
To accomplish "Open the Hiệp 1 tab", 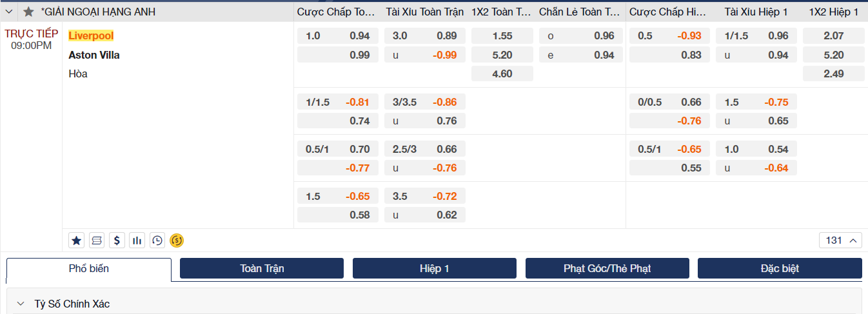I will tap(435, 268).
